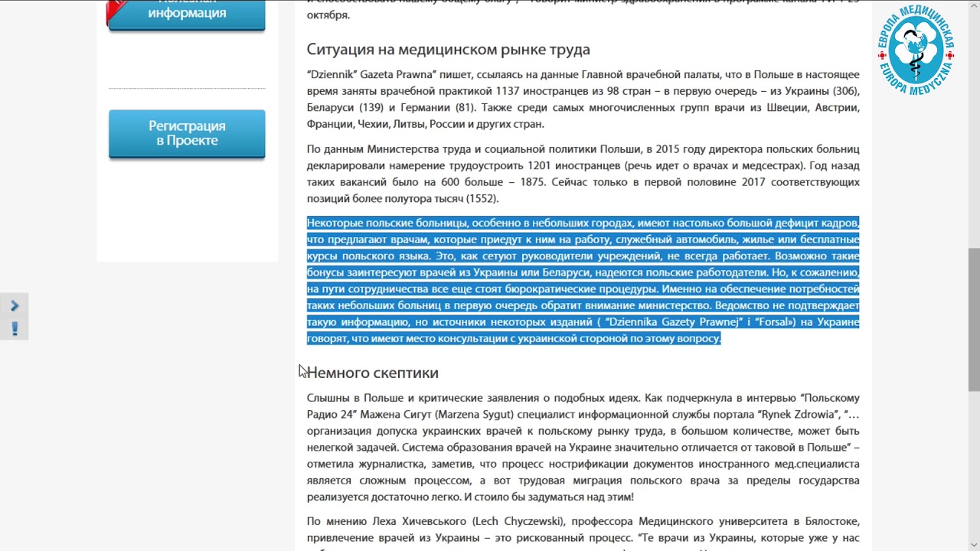
Task: Click heading Ситуация на медицинском рынке труда
Action: click(448, 50)
